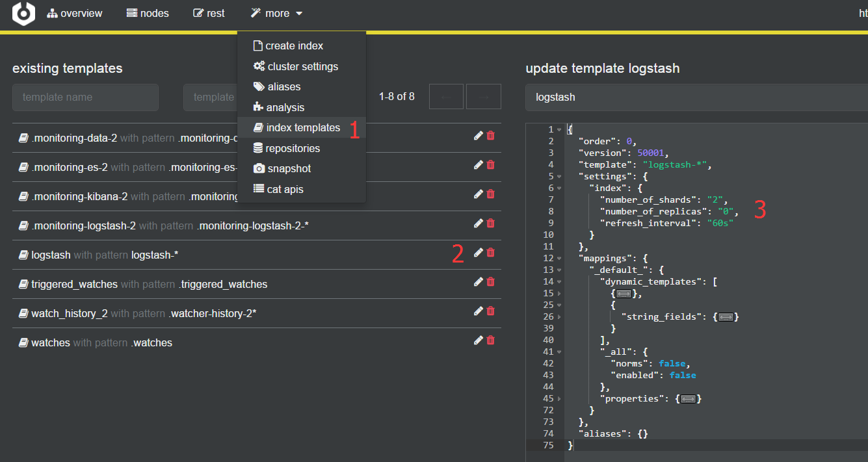Image resolution: width=868 pixels, height=462 pixels.
Task: Edit the .monitoring-es-2 template
Action: [479, 164]
